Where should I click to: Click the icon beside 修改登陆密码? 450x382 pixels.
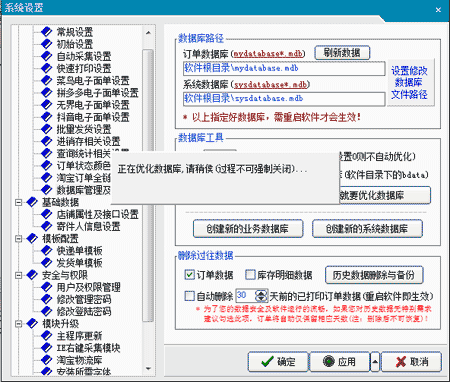[47, 311]
